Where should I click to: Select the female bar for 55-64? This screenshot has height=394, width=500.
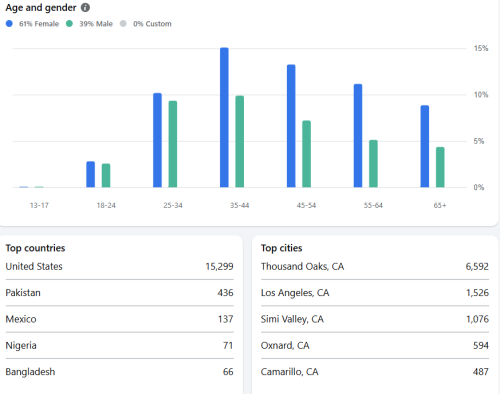coord(358,135)
